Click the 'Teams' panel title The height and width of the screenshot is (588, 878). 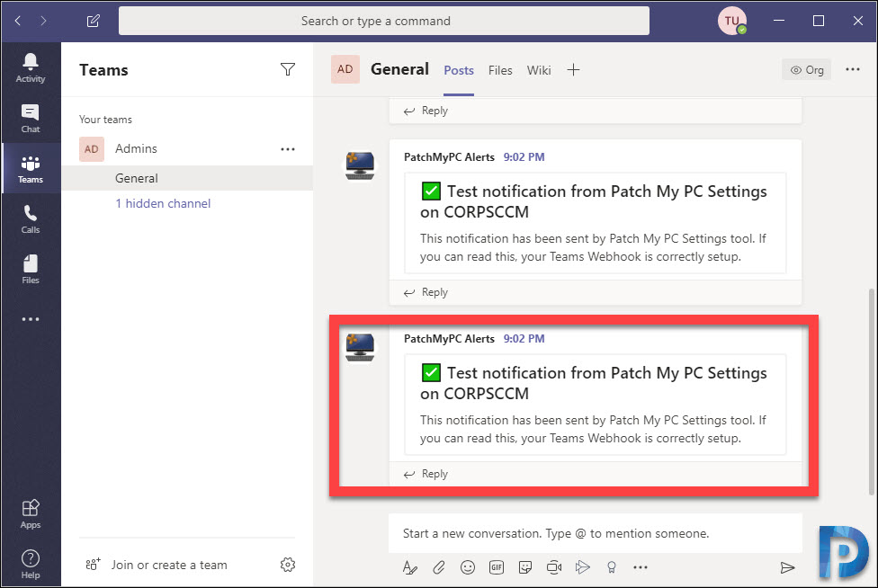click(103, 70)
